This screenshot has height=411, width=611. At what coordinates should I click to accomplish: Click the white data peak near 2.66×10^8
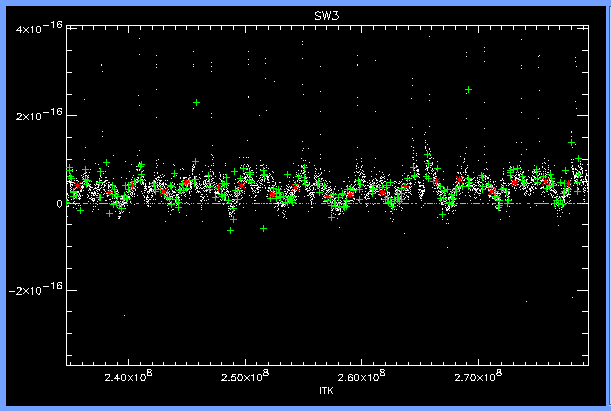(x=428, y=148)
